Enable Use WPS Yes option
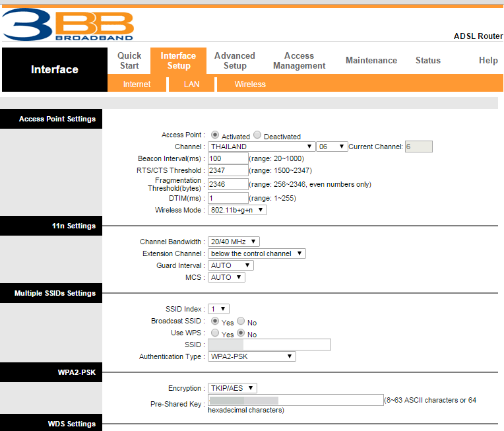Image resolution: width=504 pixels, height=431 pixels. point(215,333)
